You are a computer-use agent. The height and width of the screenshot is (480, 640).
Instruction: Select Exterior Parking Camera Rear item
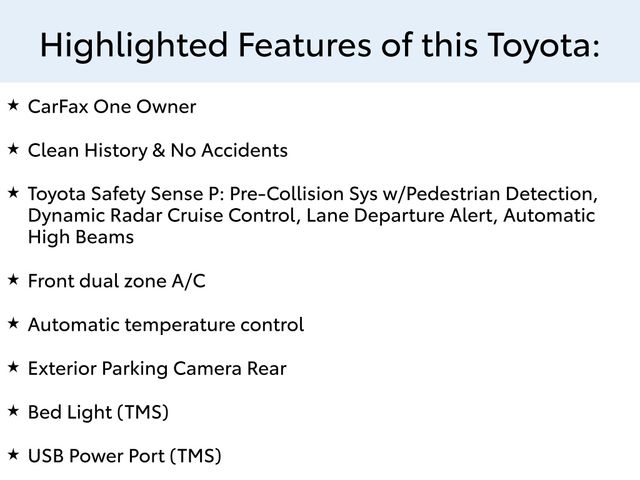tap(157, 369)
